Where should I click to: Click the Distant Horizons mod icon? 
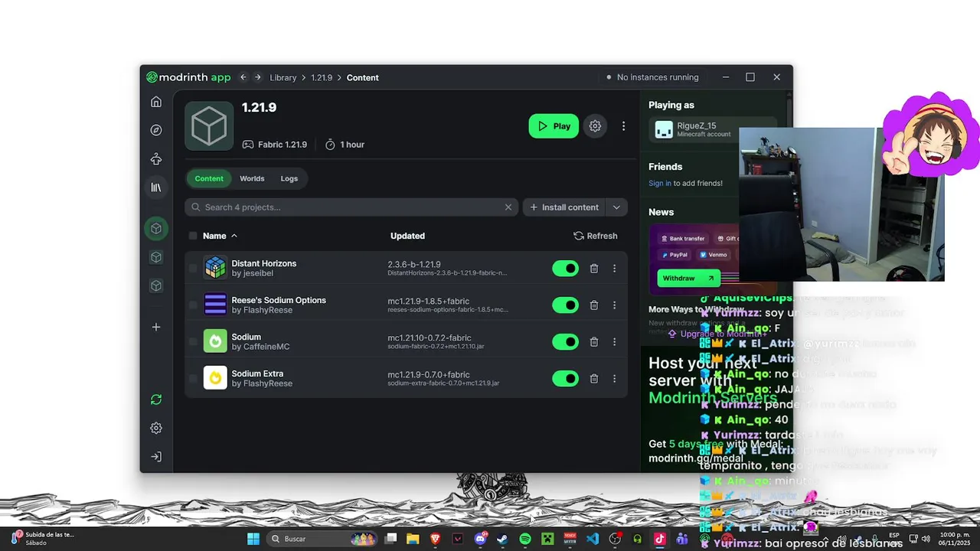pos(215,268)
